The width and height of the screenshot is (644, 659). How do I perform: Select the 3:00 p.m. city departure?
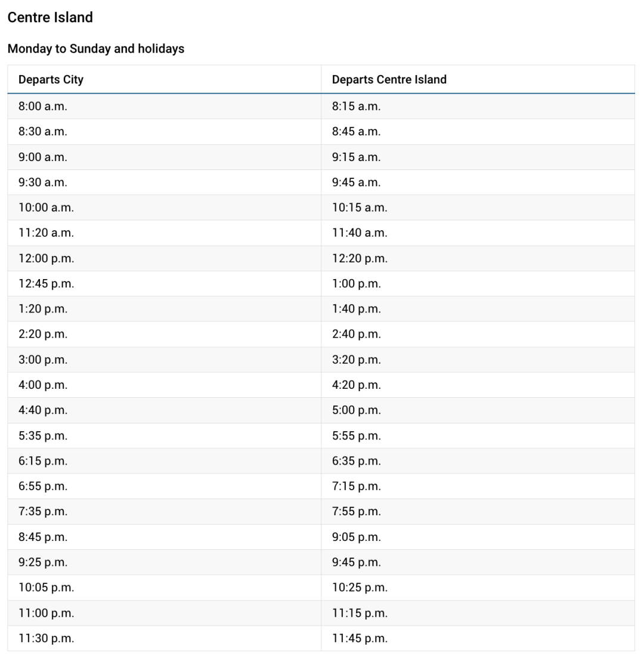point(43,360)
